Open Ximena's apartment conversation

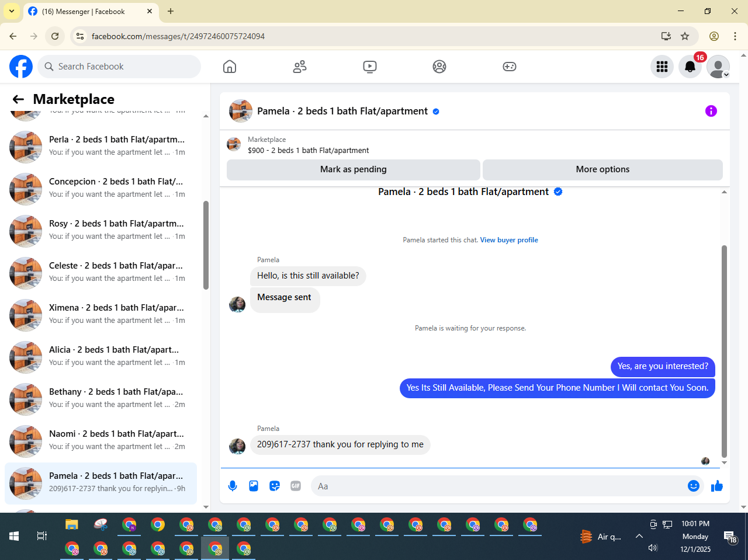pos(101,314)
